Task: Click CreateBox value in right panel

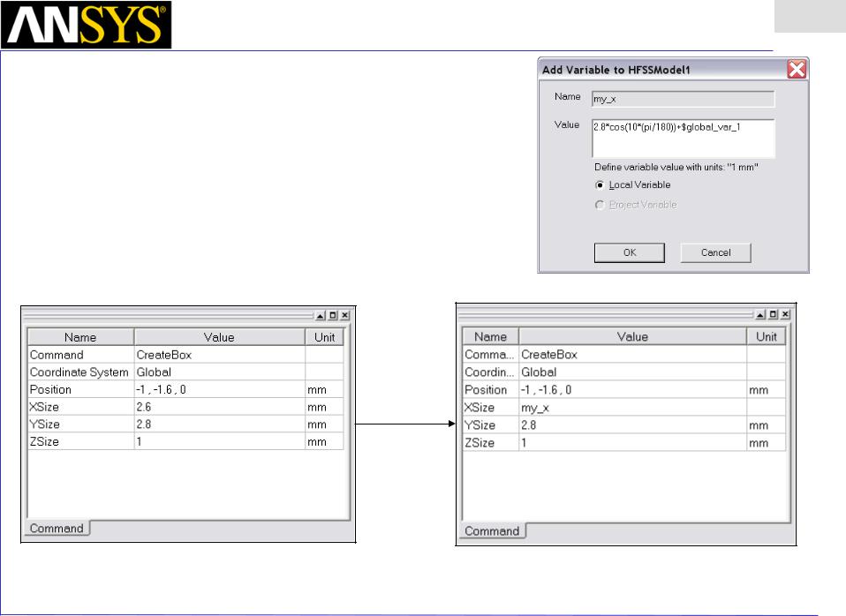Action: click(x=632, y=355)
